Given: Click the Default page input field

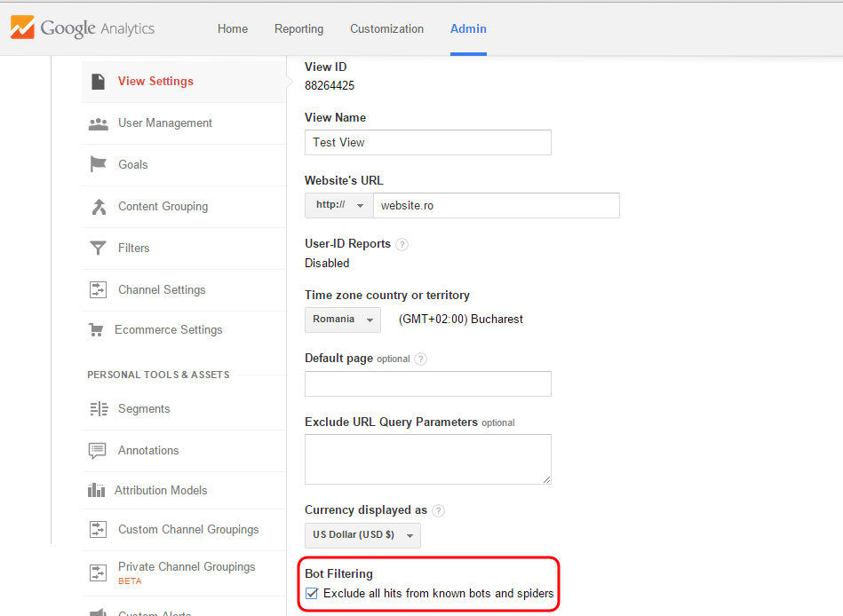Looking at the screenshot, I should pyautogui.click(x=428, y=383).
